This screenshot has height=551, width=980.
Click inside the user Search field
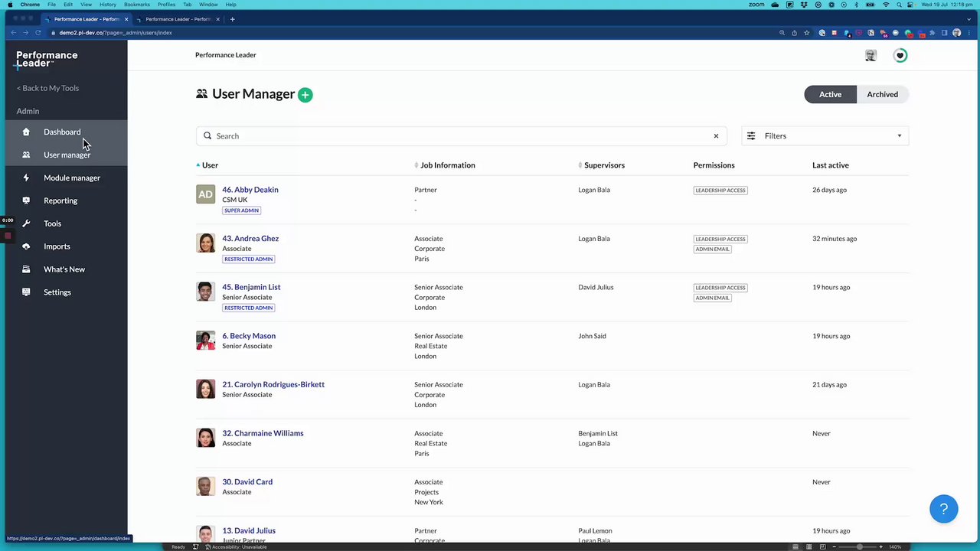coord(462,136)
